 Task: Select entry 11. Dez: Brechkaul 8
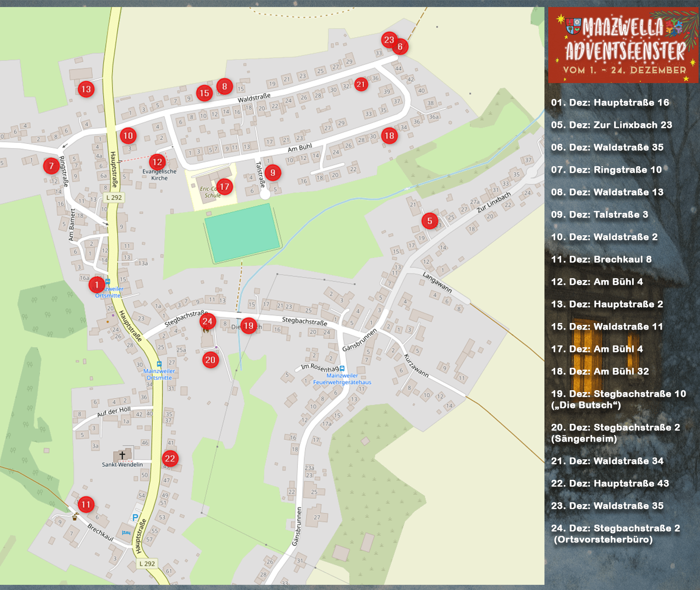point(601,260)
